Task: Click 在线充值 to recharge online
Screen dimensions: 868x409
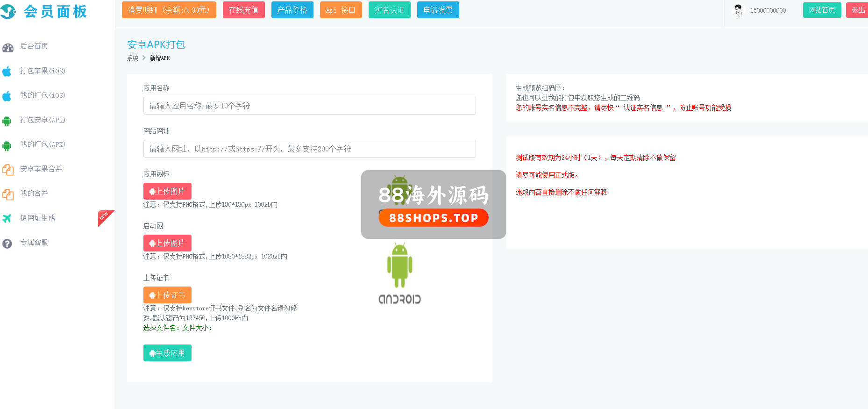Action: coord(243,10)
